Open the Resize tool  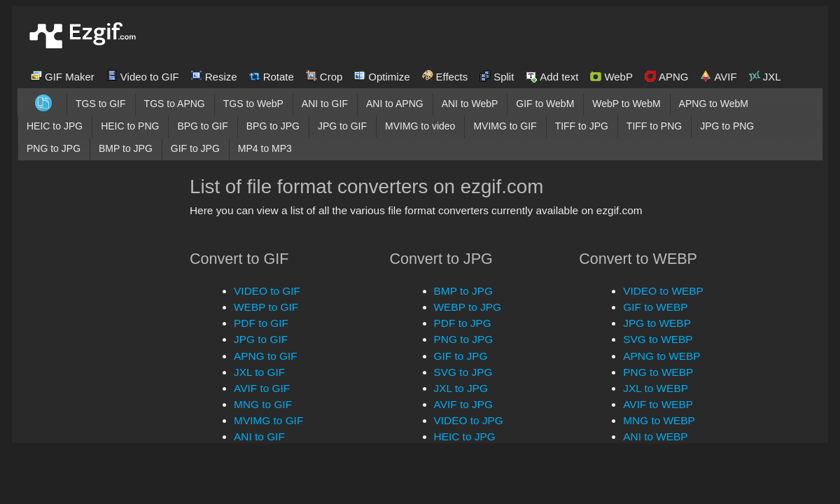pyautogui.click(x=213, y=76)
